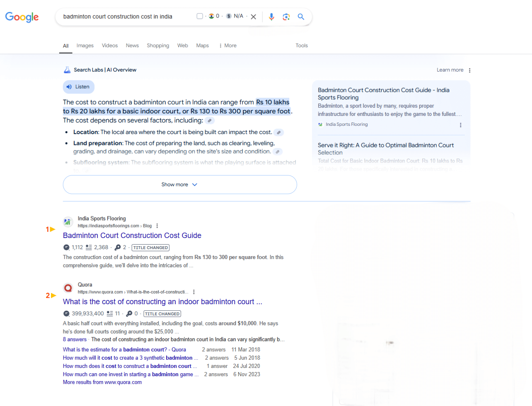Open the Shopping tab
This screenshot has height=406, width=532.
pos(158,46)
